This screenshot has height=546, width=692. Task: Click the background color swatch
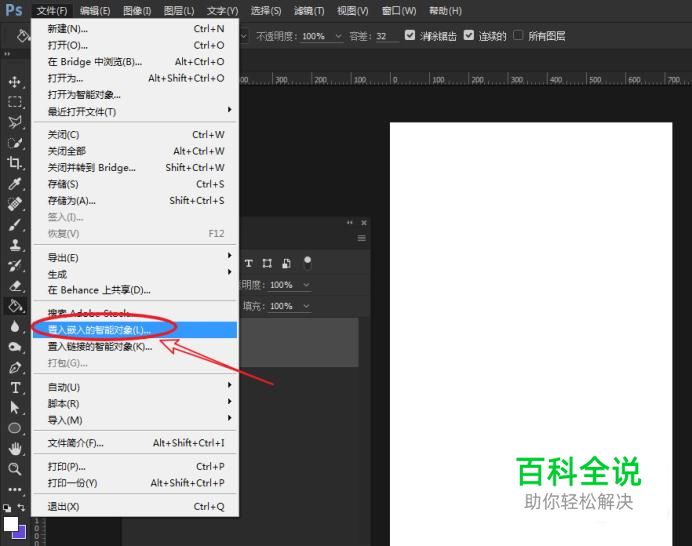click(x=21, y=533)
